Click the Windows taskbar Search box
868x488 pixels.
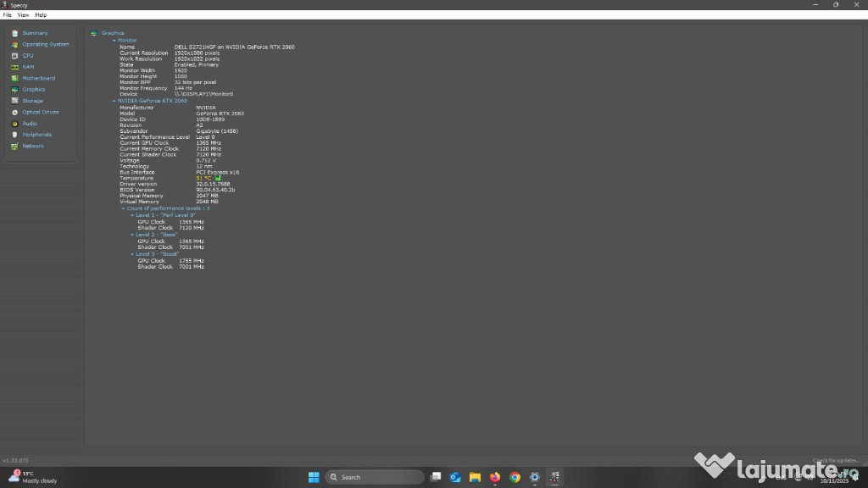coord(371,477)
